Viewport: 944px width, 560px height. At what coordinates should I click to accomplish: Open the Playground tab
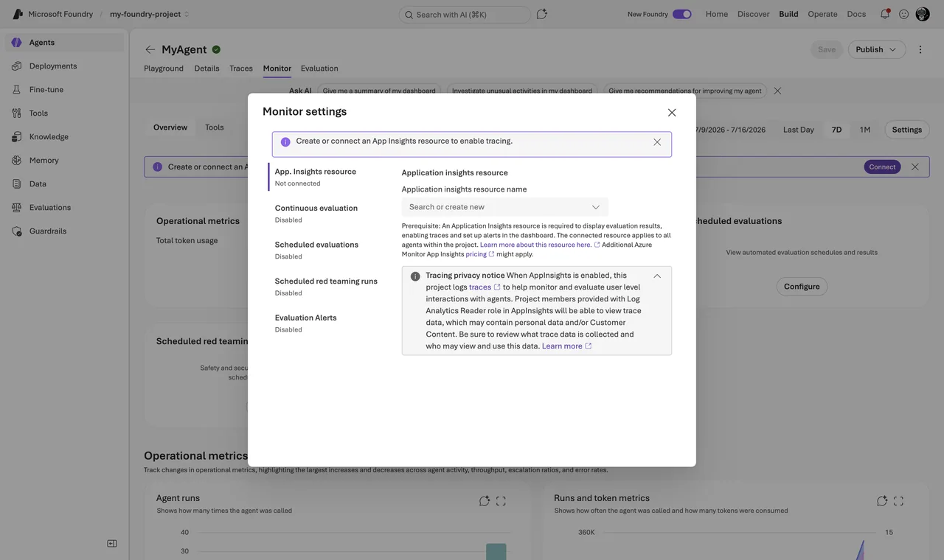[x=164, y=69]
